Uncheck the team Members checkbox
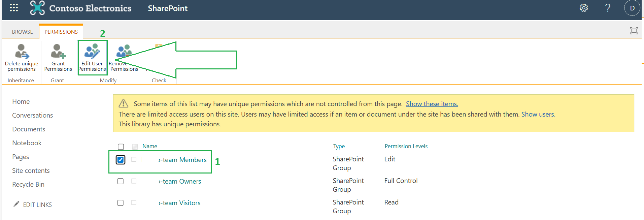Image resolution: width=644 pixels, height=220 pixels. pos(121,160)
